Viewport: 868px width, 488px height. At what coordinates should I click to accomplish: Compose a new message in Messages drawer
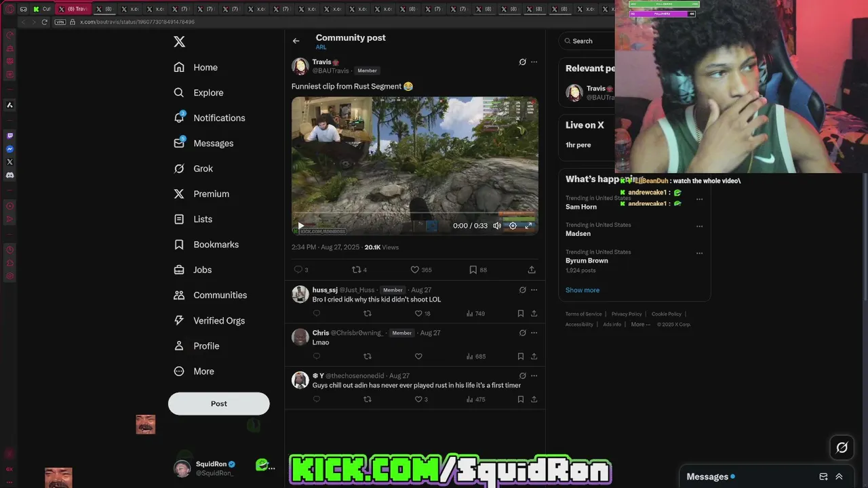click(x=823, y=476)
